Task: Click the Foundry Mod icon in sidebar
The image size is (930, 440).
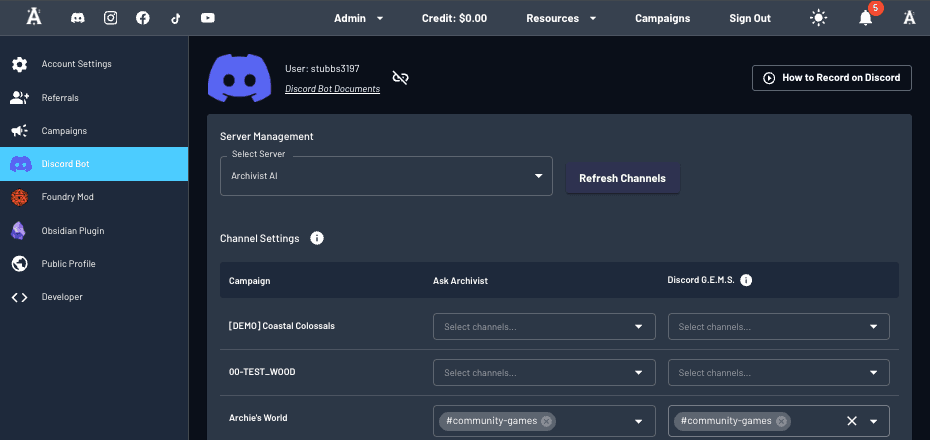Action: (20, 197)
